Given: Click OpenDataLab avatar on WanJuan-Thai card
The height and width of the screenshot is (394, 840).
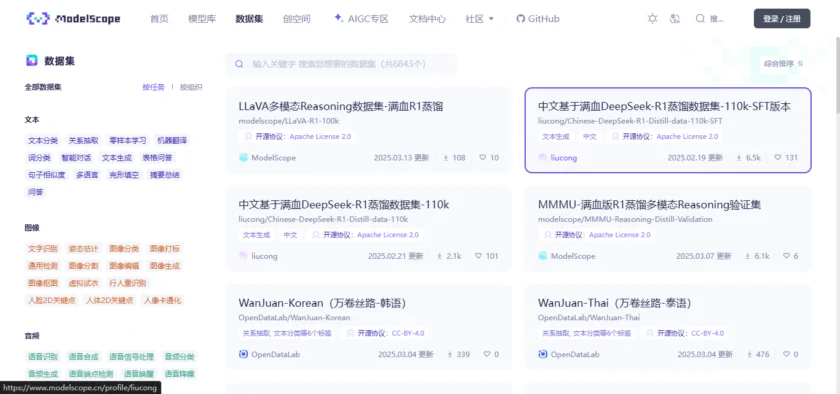Looking at the screenshot, I should click(543, 354).
